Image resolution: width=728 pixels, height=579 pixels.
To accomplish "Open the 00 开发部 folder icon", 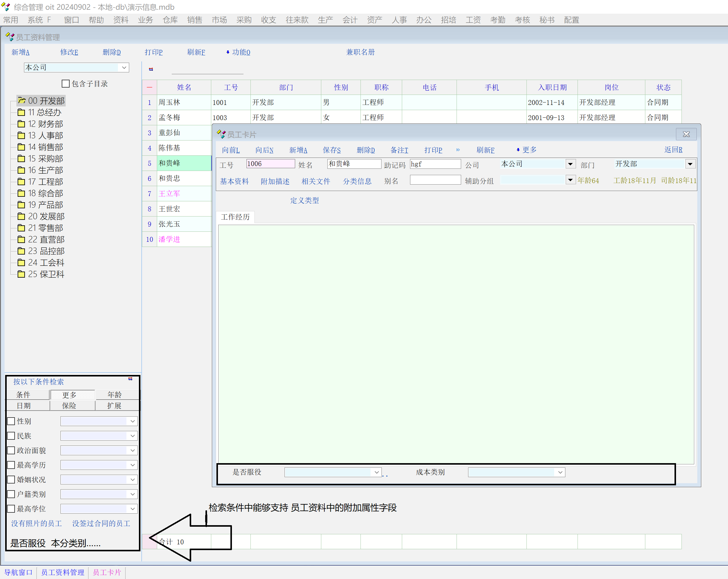I will click(22, 101).
